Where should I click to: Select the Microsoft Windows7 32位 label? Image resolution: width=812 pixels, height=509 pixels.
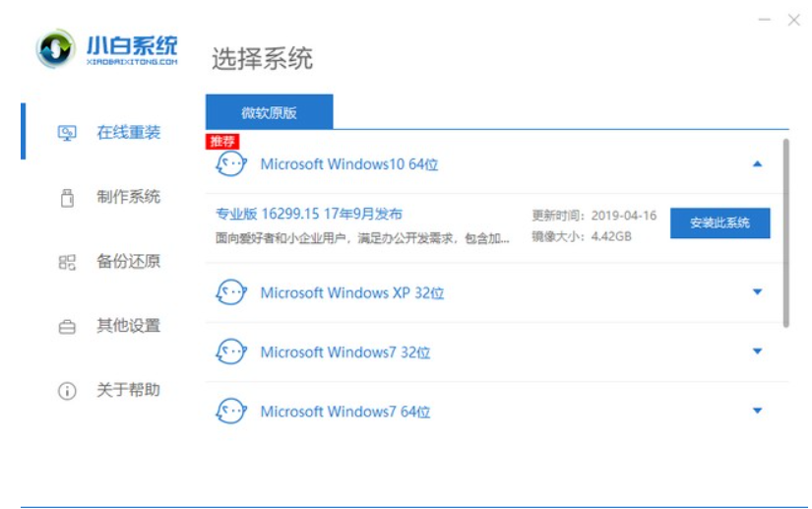pyautogui.click(x=345, y=352)
